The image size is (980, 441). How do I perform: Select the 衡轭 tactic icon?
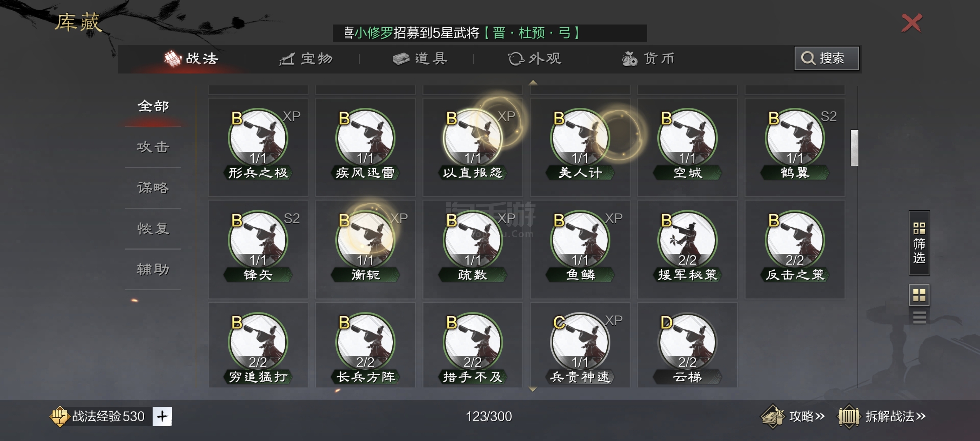pos(365,240)
